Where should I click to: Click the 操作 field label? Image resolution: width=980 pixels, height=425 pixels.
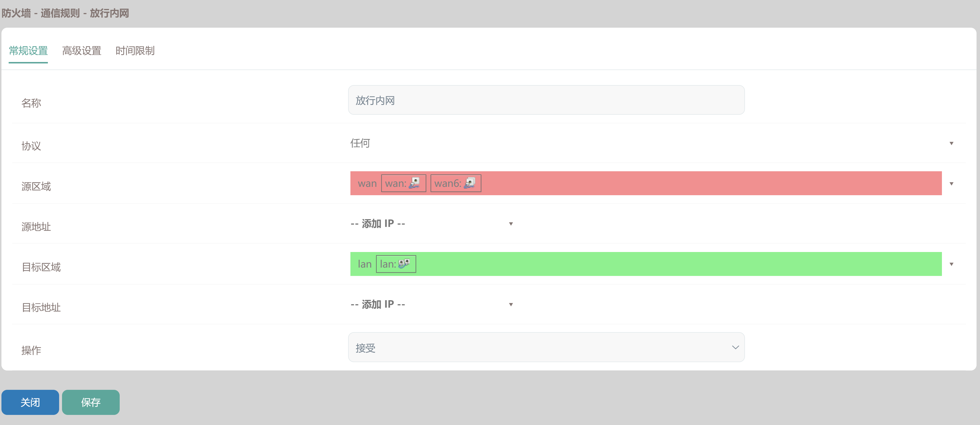click(x=31, y=350)
